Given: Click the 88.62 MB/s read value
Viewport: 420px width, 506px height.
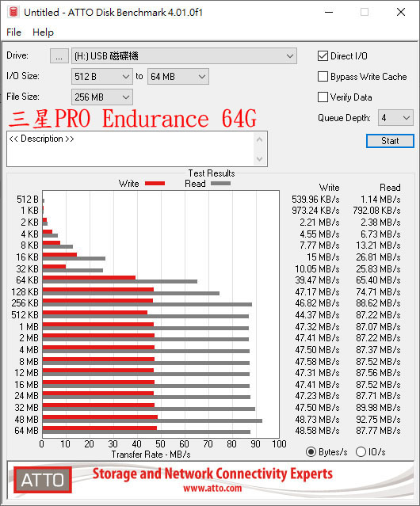Looking at the screenshot, I should (378, 303).
